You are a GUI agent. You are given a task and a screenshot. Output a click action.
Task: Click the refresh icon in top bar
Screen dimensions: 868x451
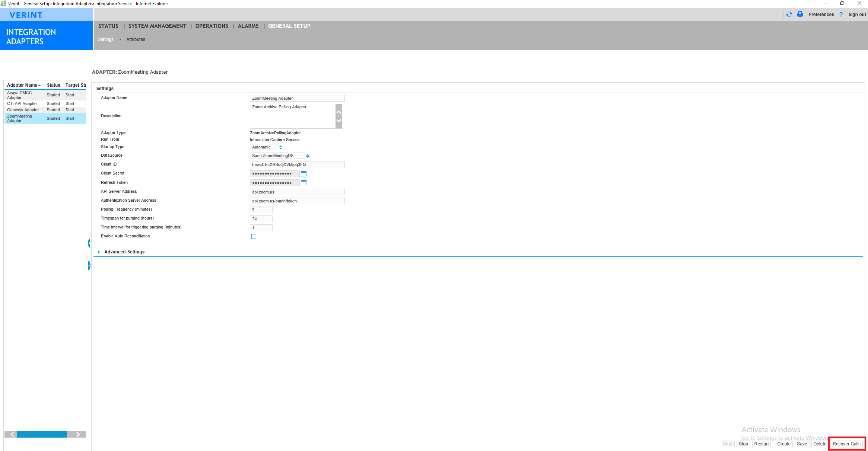[x=789, y=15]
